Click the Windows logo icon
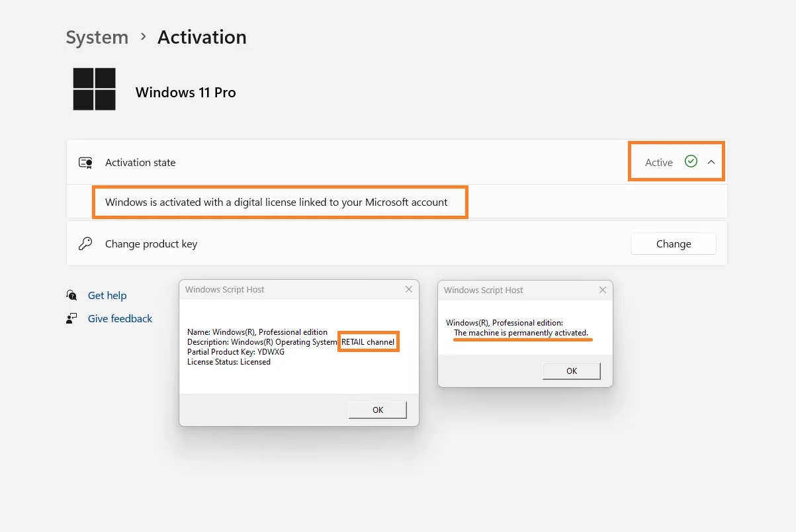 pos(94,89)
